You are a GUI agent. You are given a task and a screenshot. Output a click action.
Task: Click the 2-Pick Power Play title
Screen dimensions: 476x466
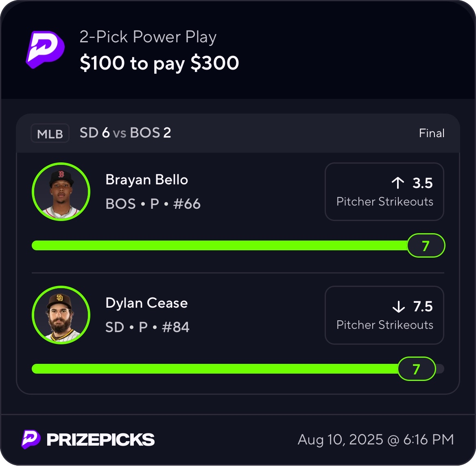[x=148, y=37]
